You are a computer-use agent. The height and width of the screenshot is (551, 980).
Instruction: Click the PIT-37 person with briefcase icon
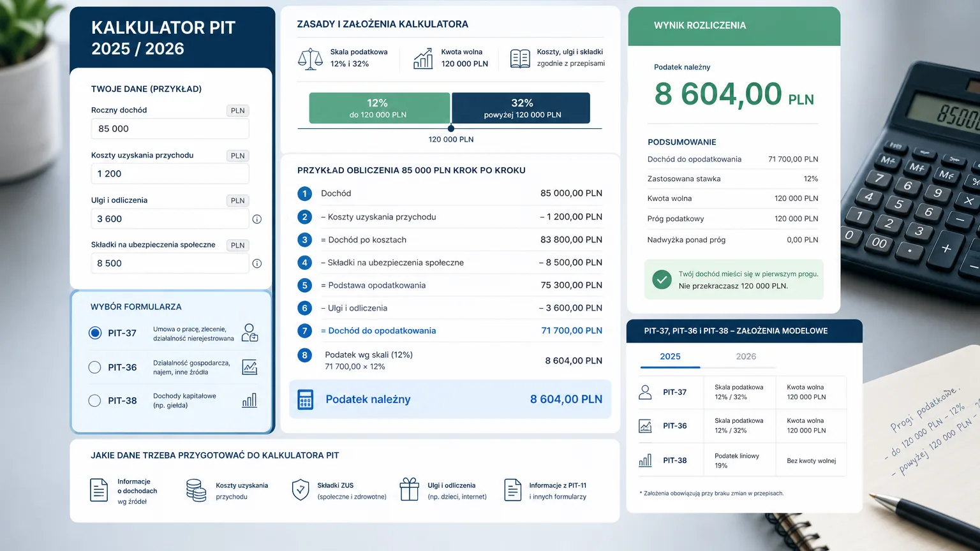pos(249,333)
